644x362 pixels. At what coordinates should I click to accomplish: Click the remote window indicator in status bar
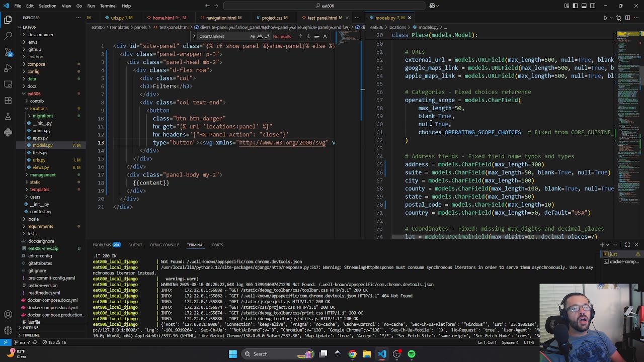pyautogui.click(x=6, y=342)
